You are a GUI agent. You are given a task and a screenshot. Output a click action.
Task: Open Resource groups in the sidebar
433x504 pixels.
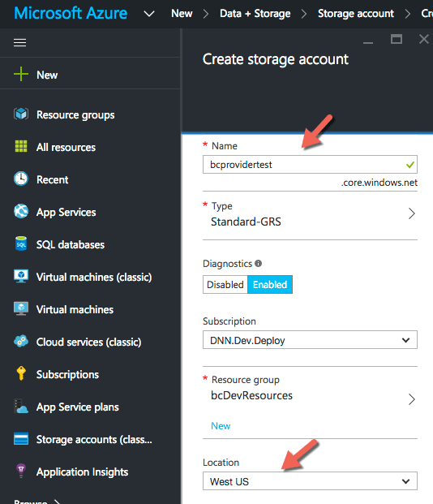click(x=75, y=114)
